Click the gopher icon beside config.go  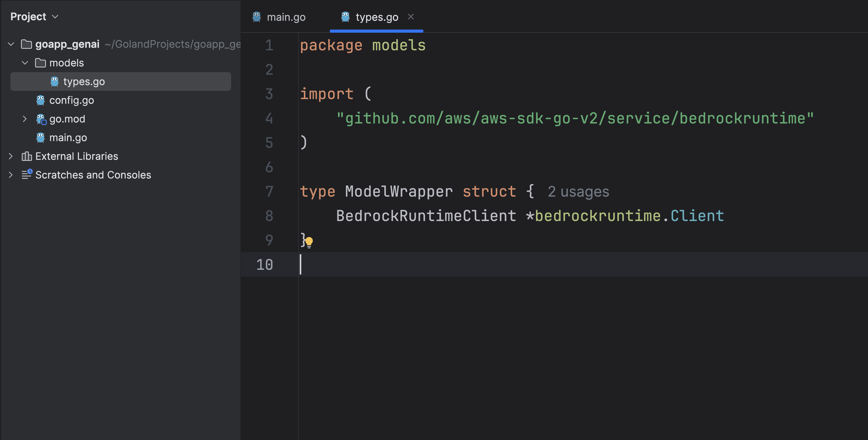pyautogui.click(x=41, y=100)
